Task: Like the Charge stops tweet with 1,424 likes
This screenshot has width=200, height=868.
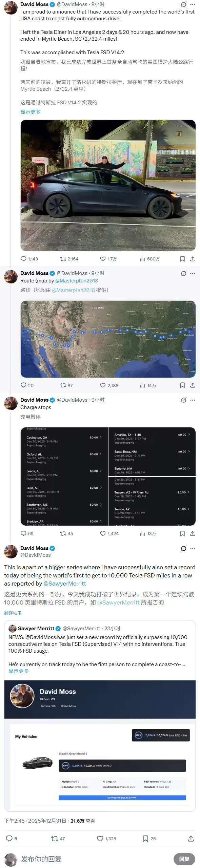Action: click(x=109, y=533)
